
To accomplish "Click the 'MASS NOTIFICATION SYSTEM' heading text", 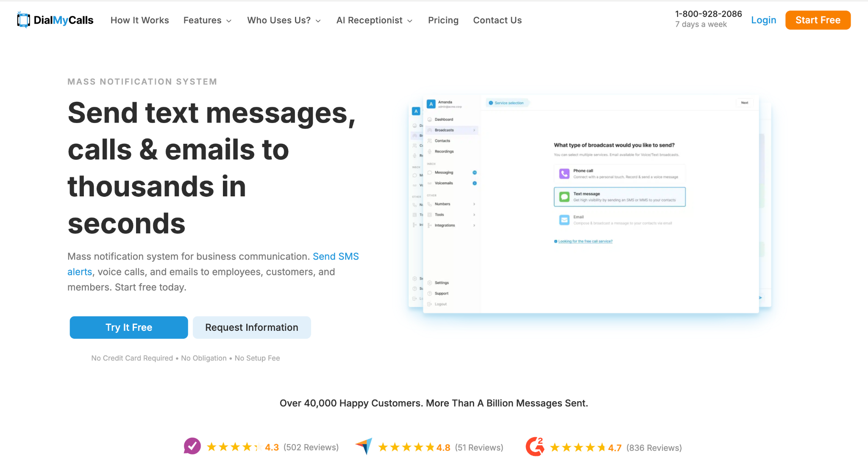I will point(142,82).
